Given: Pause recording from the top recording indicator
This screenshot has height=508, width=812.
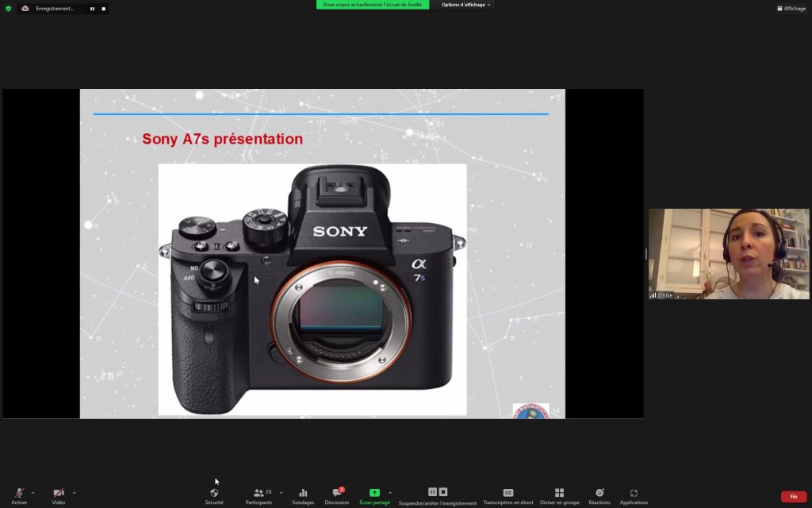Looking at the screenshot, I should pos(92,9).
